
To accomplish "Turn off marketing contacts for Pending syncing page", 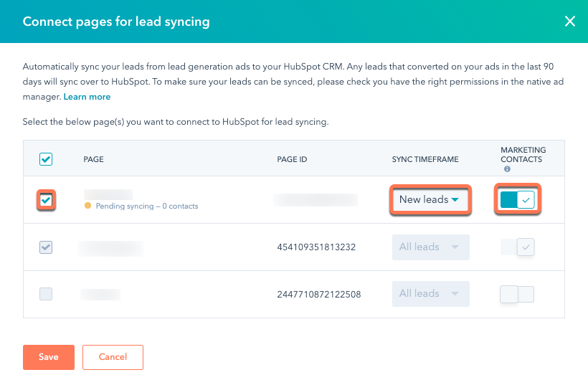I will pos(517,200).
